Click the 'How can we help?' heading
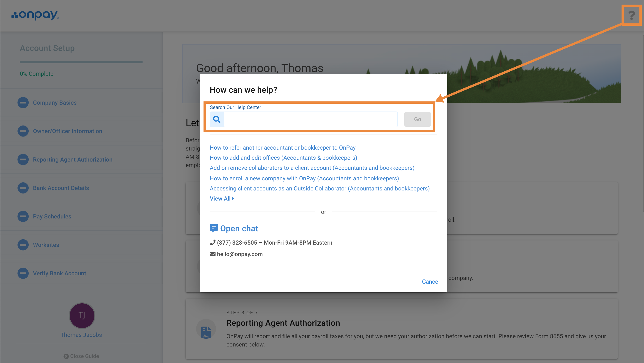This screenshot has height=363, width=644. pyautogui.click(x=243, y=90)
